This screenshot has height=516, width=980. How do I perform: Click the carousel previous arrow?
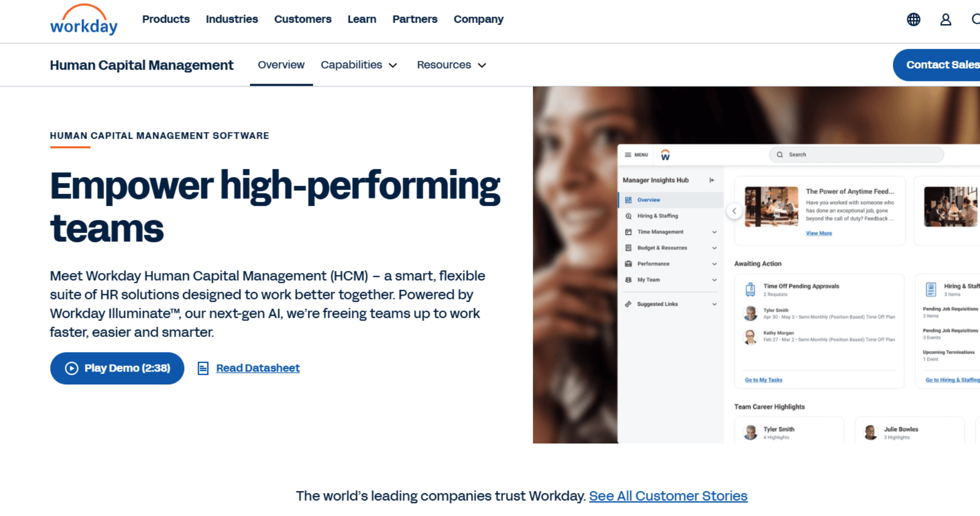[x=734, y=211]
